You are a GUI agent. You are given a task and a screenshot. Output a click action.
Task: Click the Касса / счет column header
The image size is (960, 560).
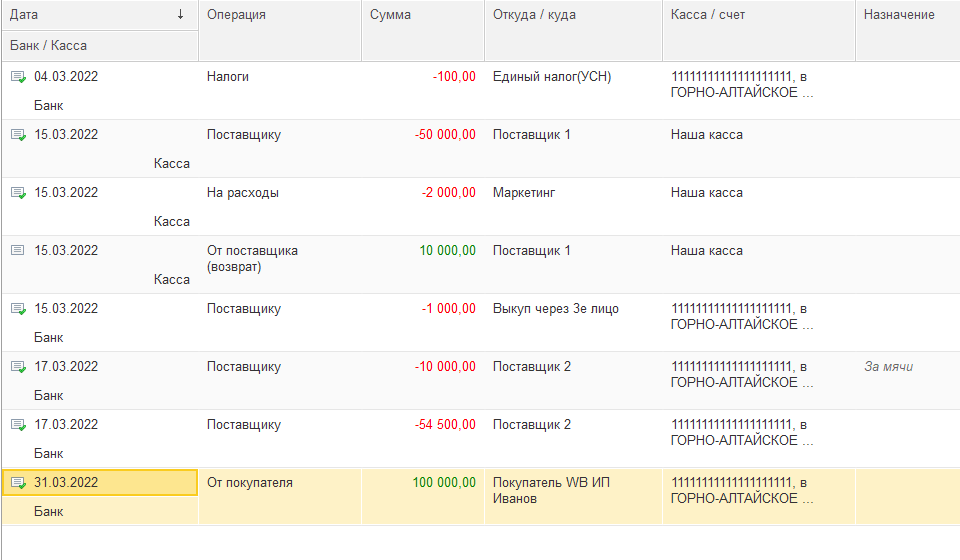[x=708, y=15]
